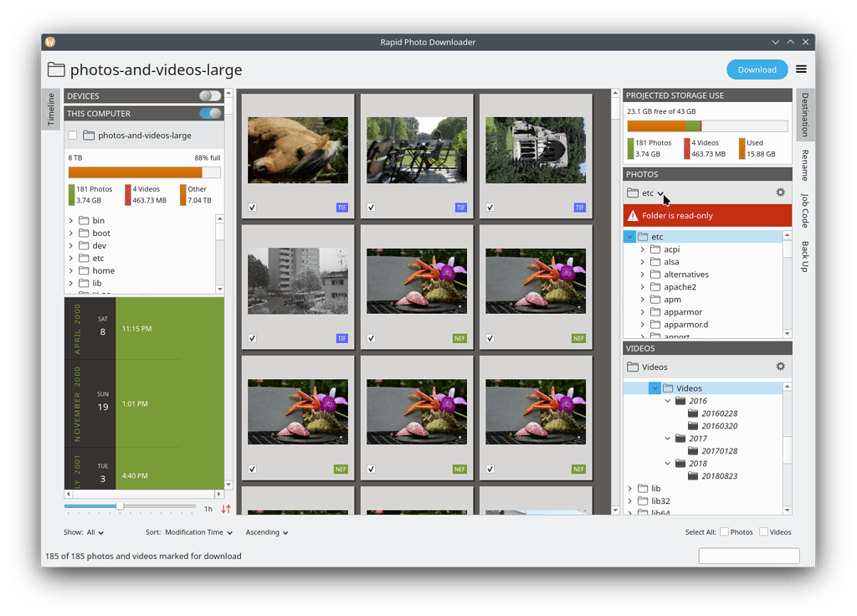Click the Rapid Photo Downloader icon in the titlebar
The height and width of the screenshot is (616, 857).
50,41
